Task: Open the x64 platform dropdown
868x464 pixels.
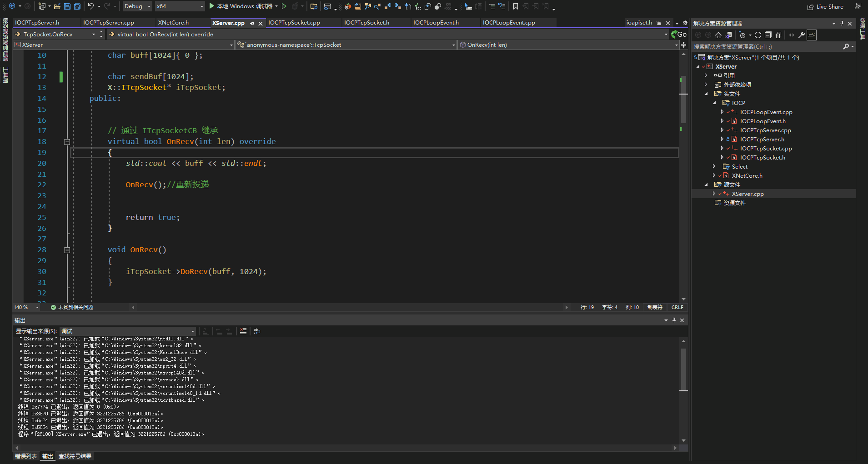Action: tap(180, 6)
